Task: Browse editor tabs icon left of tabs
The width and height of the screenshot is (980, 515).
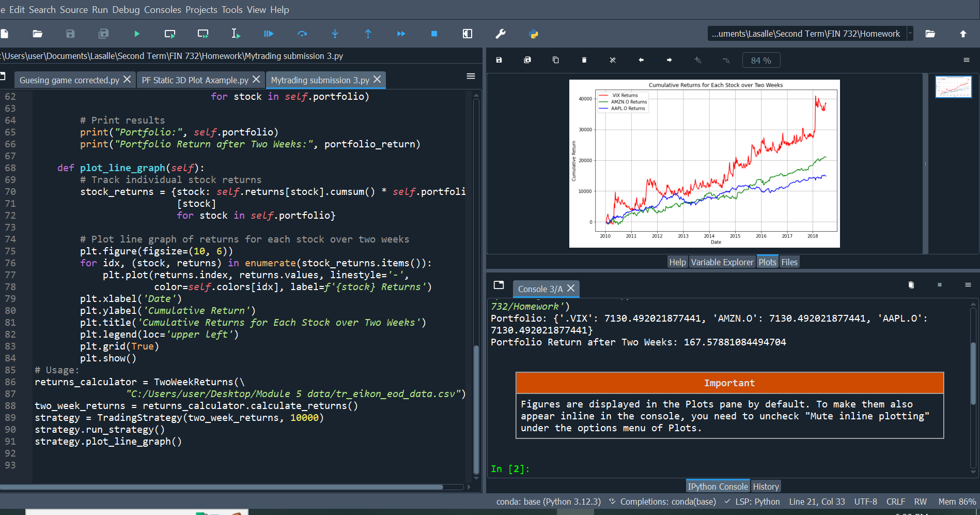Action: pos(3,76)
